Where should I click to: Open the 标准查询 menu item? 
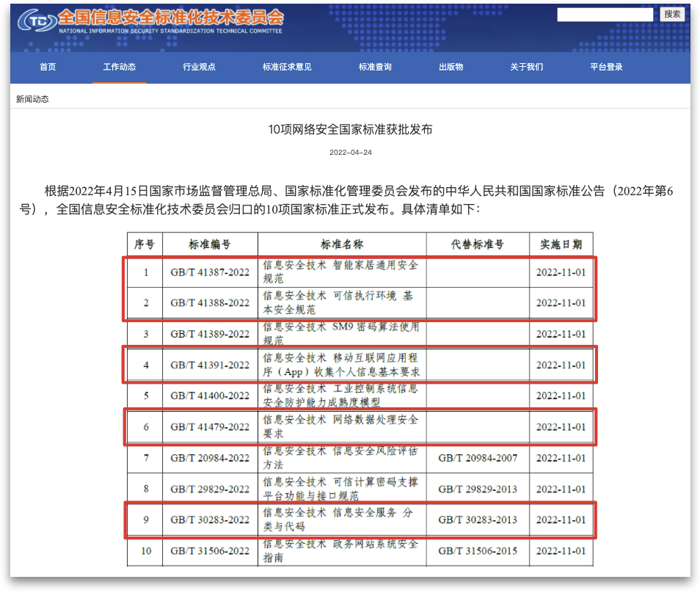click(x=375, y=67)
